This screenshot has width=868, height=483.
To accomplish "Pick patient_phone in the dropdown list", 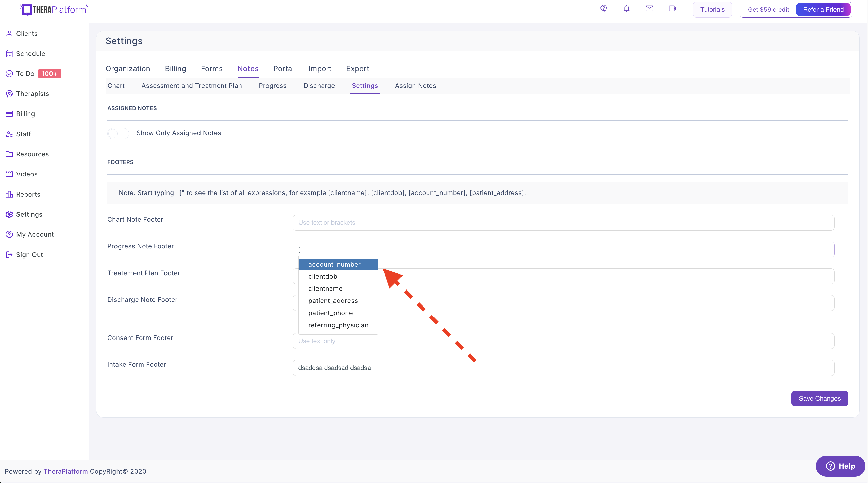I will [338, 313].
